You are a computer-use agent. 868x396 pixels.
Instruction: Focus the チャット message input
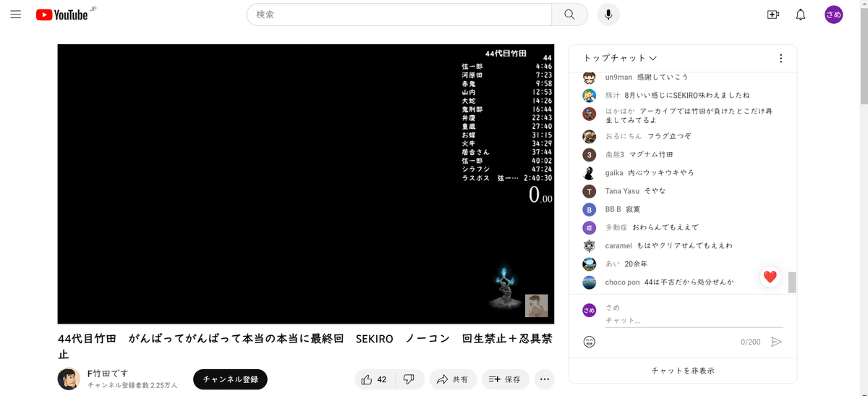tap(694, 320)
